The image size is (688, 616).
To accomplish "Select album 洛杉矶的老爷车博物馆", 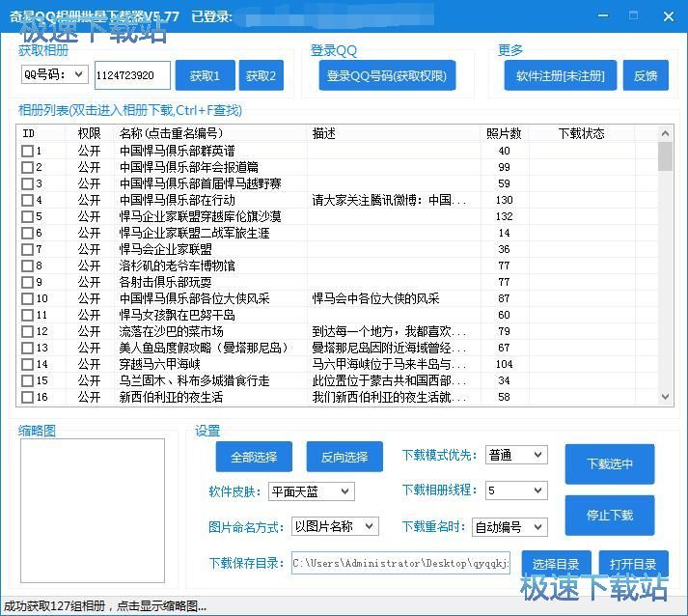I will pyautogui.click(x=178, y=266).
